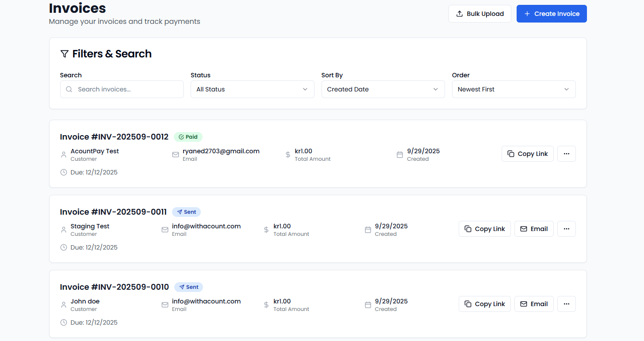Image resolution: width=644 pixels, height=341 pixels.
Task: Click the Sent status badge on invoice 0011
Action: (186, 212)
